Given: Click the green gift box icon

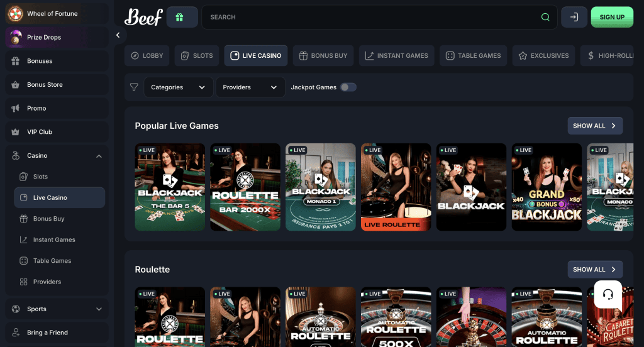Looking at the screenshot, I should pyautogui.click(x=182, y=17).
